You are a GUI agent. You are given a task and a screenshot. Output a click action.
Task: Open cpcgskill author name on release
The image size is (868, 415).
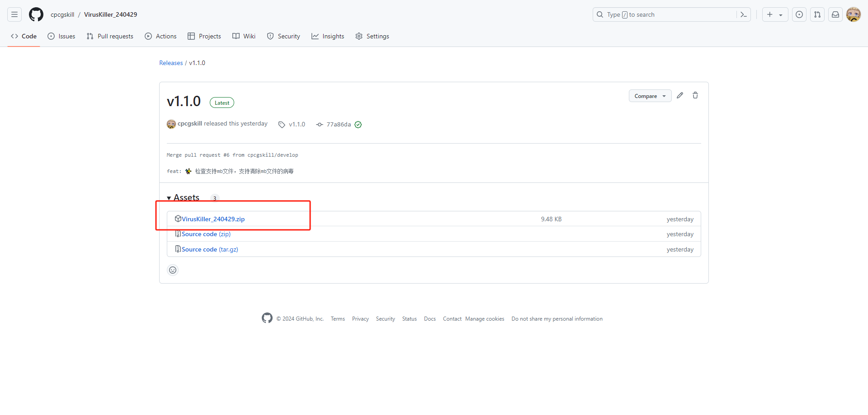click(x=190, y=123)
